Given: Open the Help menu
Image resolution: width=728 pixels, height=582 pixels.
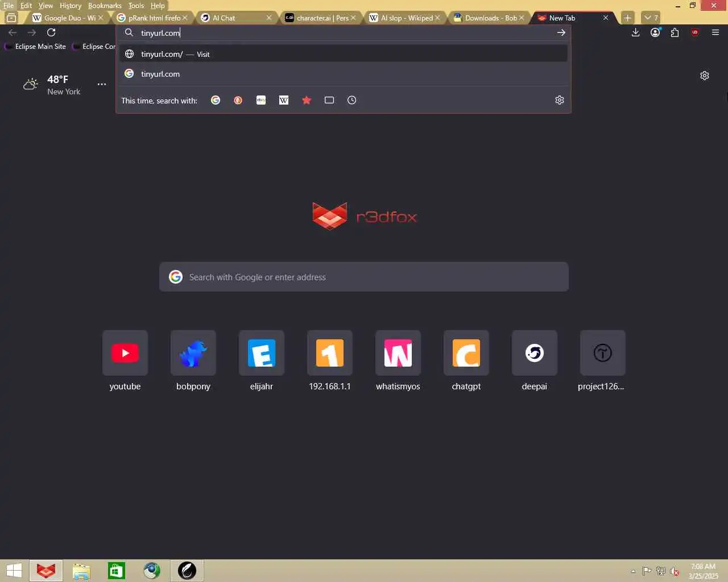Looking at the screenshot, I should coord(158,5).
